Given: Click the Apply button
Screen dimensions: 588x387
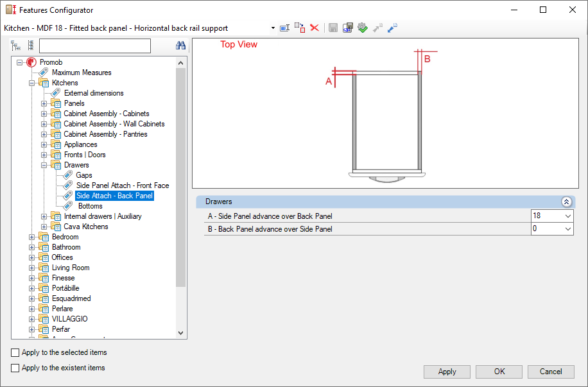Looking at the screenshot, I should tap(447, 372).
